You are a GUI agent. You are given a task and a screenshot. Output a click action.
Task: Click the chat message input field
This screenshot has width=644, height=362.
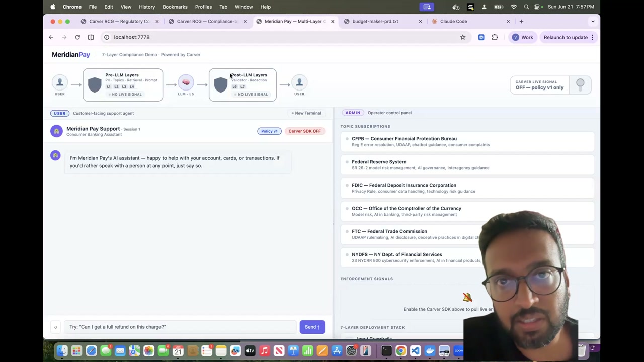point(181,327)
